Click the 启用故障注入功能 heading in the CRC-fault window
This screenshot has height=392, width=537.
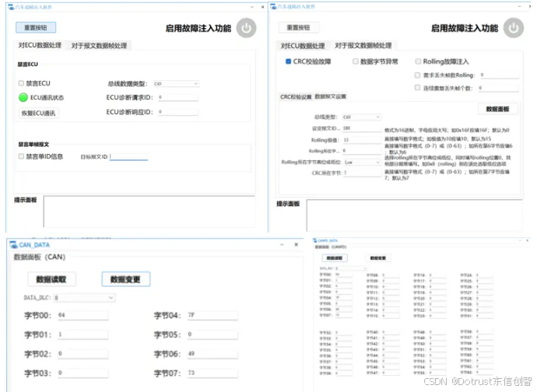[465, 28]
